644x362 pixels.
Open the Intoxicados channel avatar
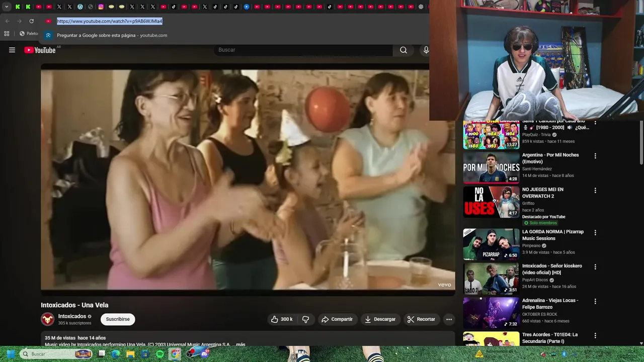click(48, 319)
